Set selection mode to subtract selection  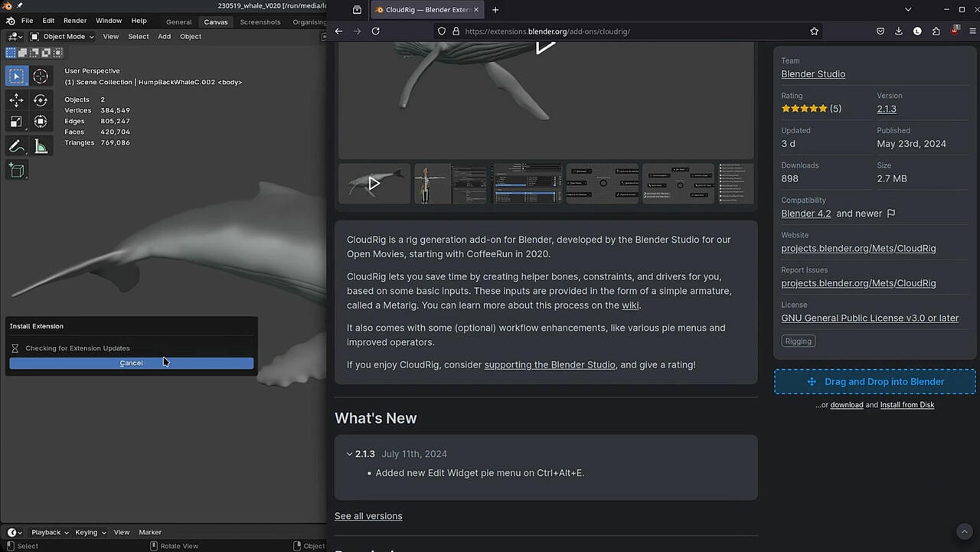34,53
